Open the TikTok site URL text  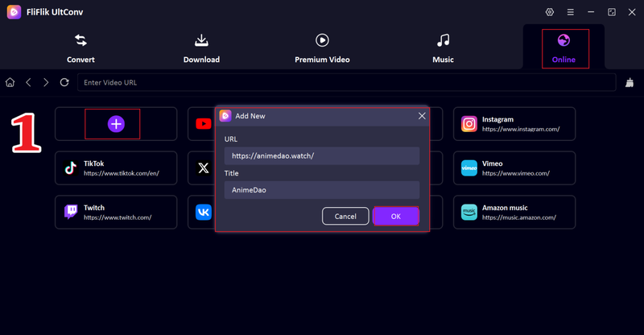(122, 173)
